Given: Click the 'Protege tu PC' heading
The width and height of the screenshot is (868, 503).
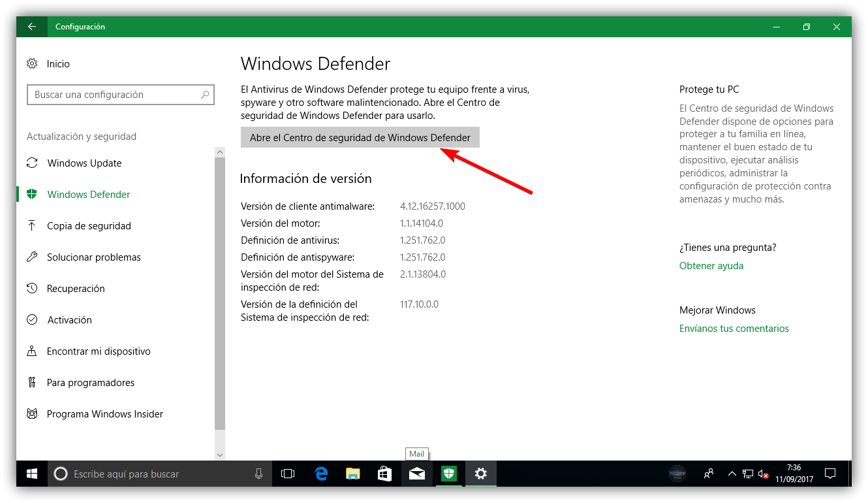Looking at the screenshot, I should point(709,89).
